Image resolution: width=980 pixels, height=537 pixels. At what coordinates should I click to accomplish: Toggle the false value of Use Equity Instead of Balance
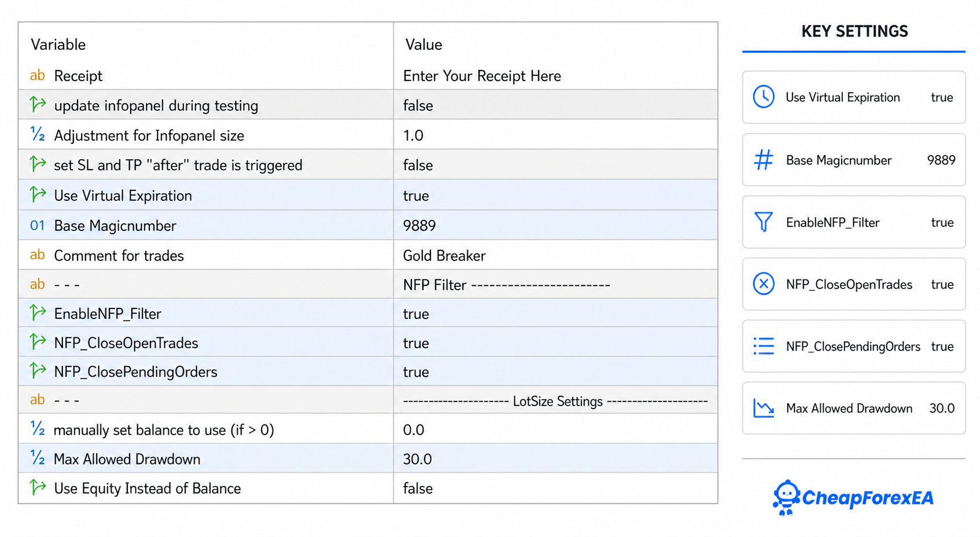pos(418,488)
